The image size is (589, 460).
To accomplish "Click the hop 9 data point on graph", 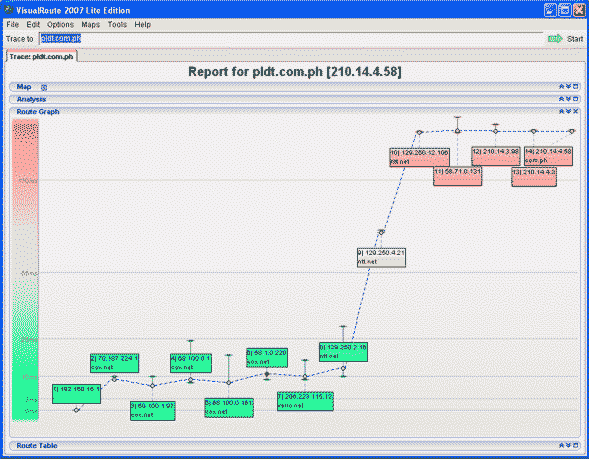I will (x=381, y=232).
